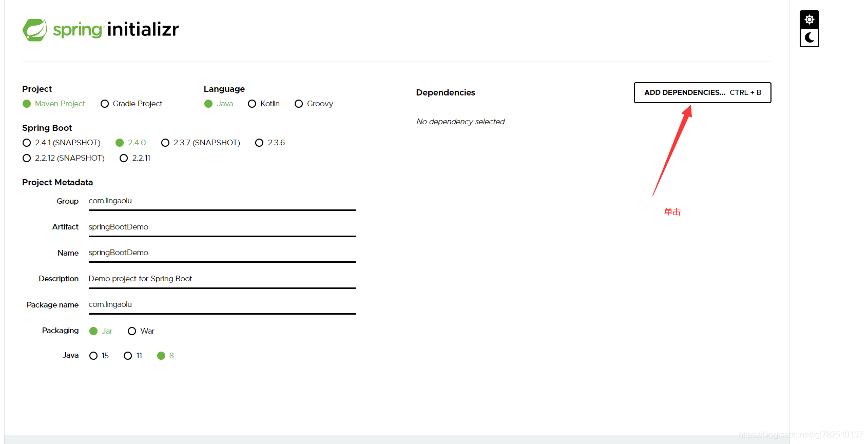
Task: Choose Java version 15
Action: [x=99, y=356]
